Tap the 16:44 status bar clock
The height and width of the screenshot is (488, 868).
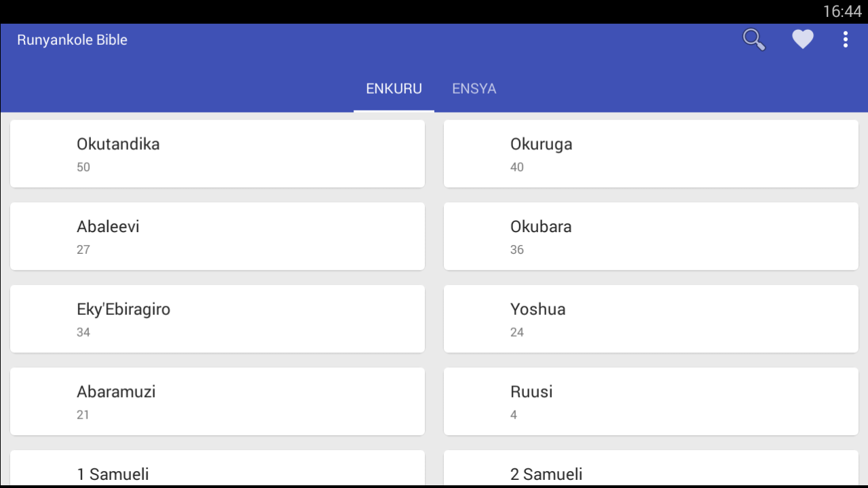coord(842,12)
